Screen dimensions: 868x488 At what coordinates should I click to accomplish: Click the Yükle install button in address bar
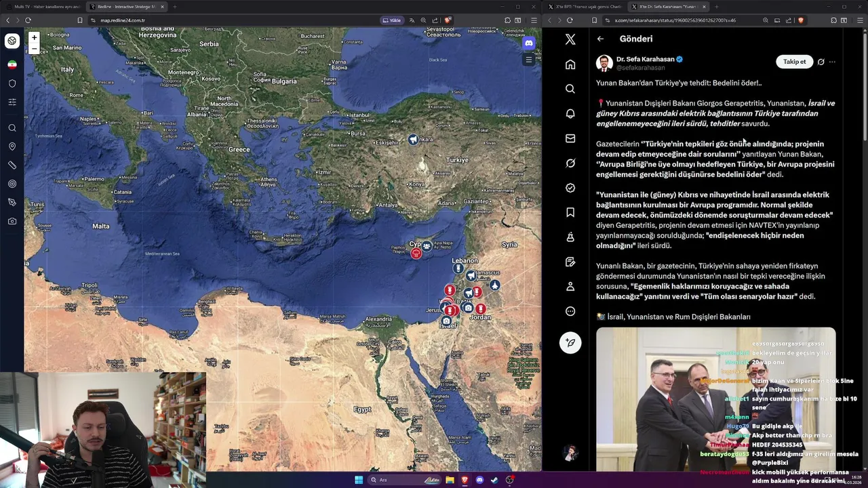coord(392,20)
